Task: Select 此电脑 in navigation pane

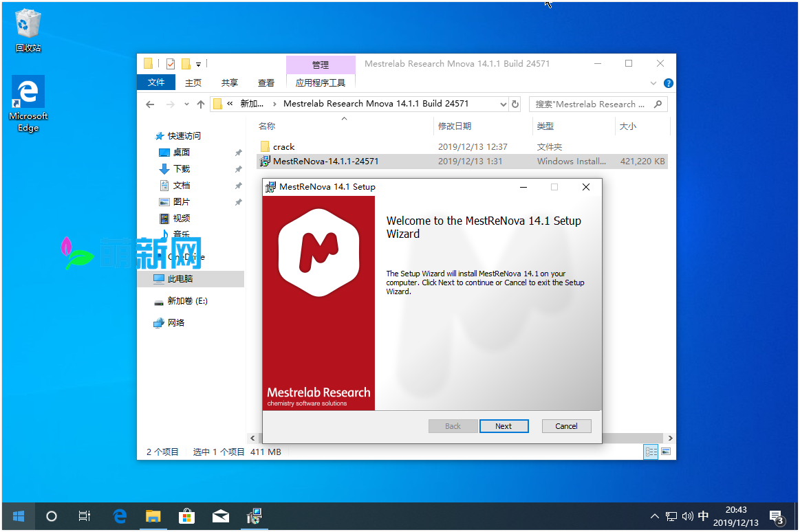Action: click(x=191, y=279)
